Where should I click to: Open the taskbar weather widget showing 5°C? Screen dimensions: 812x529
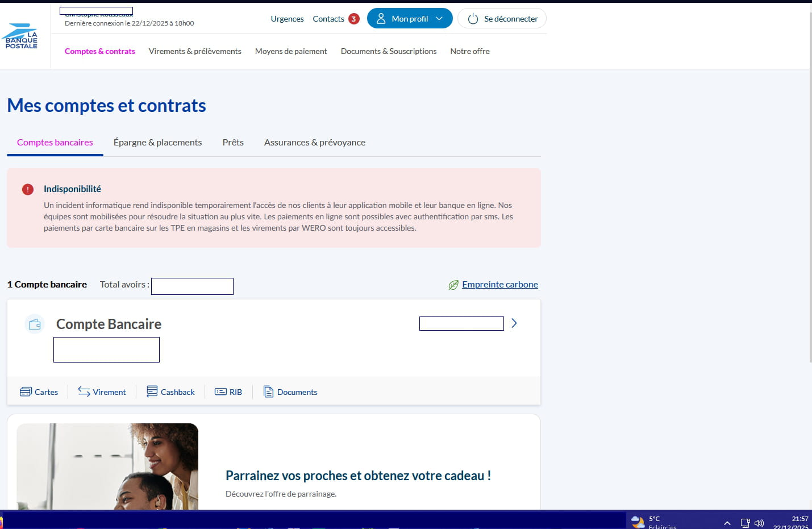[655, 522]
